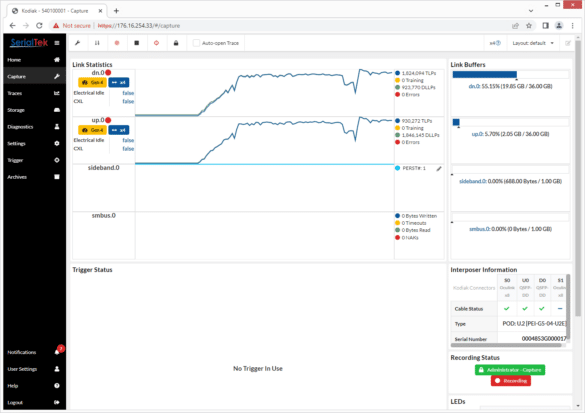The height and width of the screenshot is (413, 585).
Task: Click the red Recording status button
Action: pos(511,381)
